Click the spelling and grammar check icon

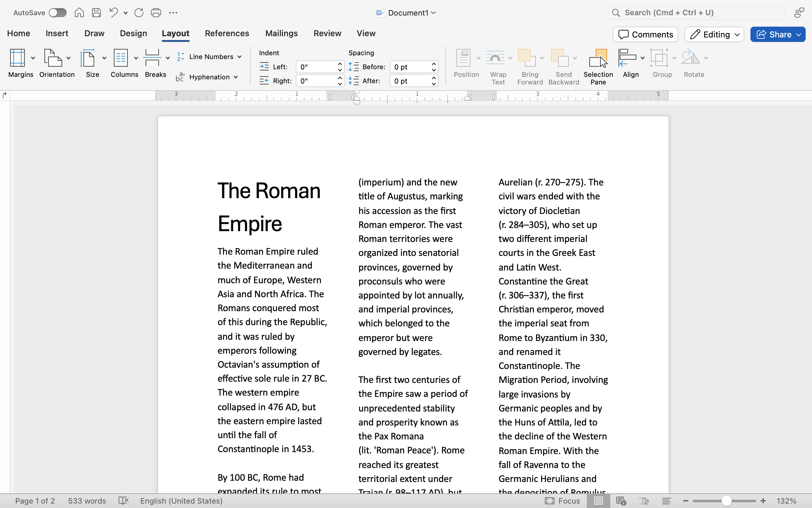coord(123,501)
